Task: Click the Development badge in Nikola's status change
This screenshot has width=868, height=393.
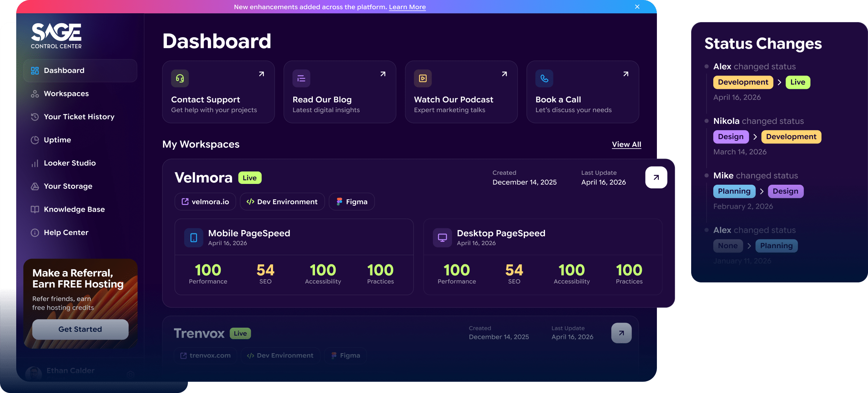Action: 791,137
